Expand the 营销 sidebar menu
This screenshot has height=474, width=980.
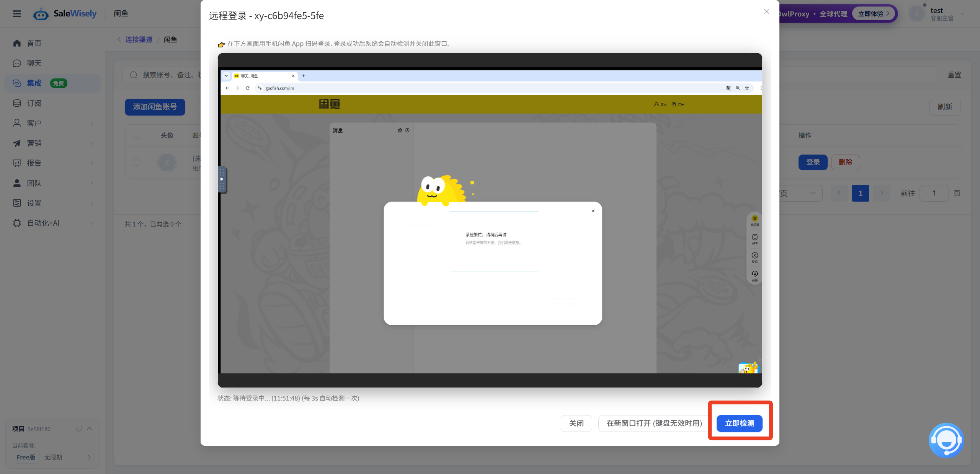click(x=52, y=143)
